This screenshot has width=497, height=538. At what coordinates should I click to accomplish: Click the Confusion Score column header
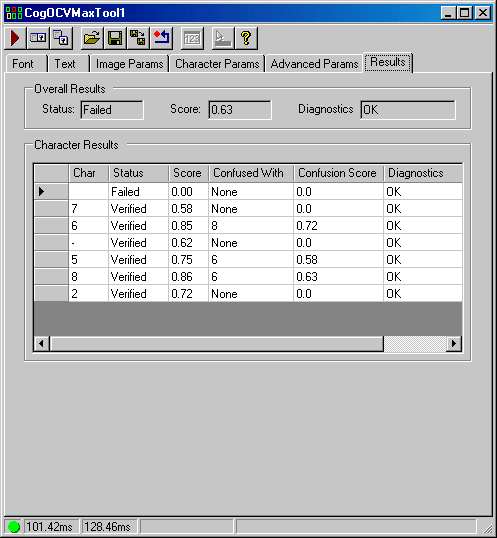[338, 173]
